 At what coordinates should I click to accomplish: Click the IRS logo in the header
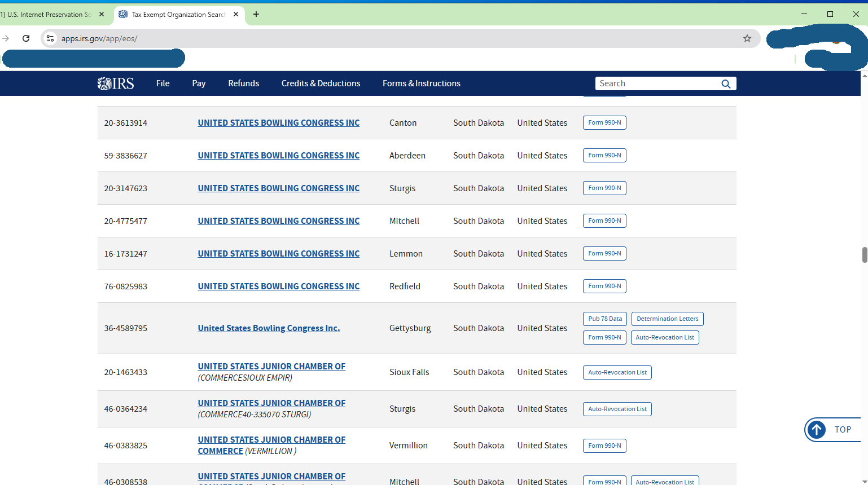point(116,83)
